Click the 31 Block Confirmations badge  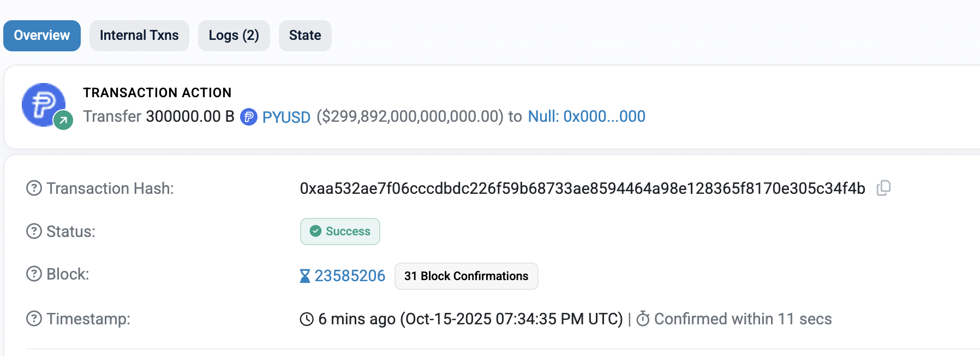(466, 276)
